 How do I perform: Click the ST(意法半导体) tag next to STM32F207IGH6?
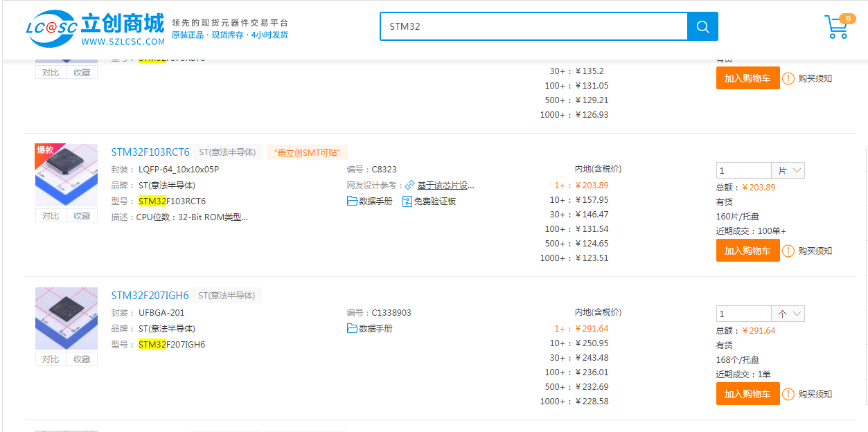point(227,296)
